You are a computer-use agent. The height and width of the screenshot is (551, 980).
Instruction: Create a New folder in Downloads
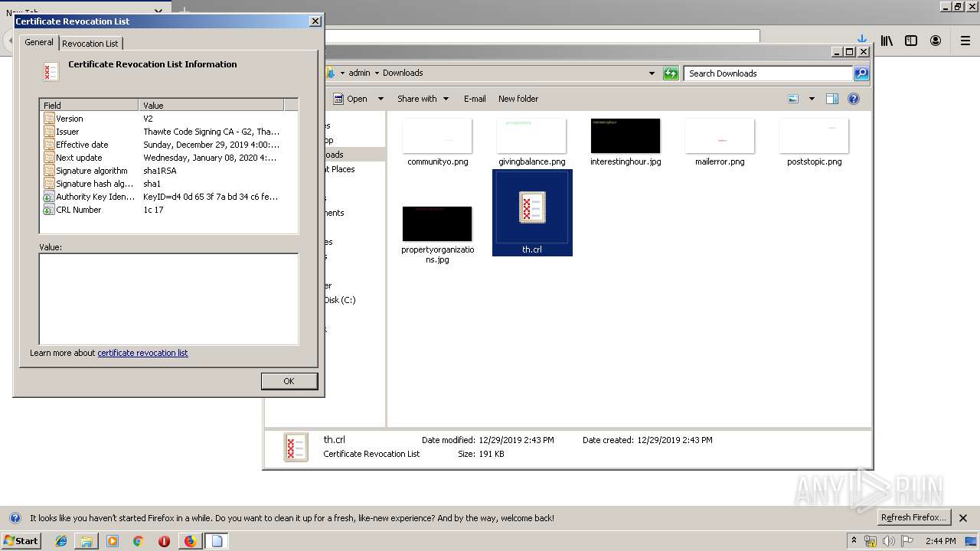(518, 99)
